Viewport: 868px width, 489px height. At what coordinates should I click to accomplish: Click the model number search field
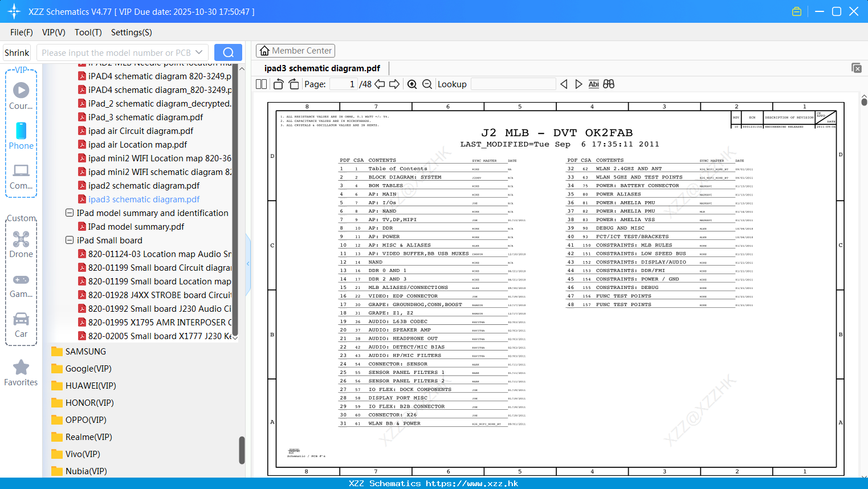[116, 52]
